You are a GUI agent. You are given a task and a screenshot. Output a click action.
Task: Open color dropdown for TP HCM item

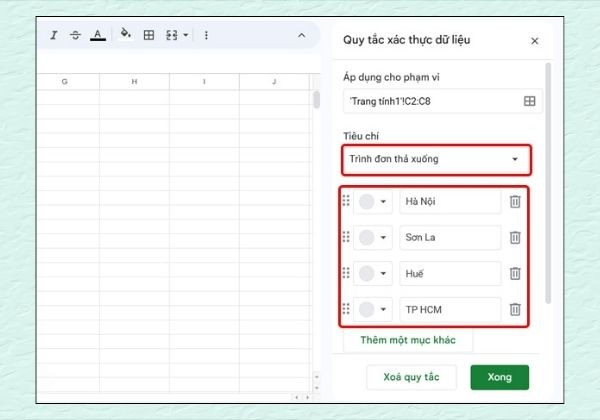(373, 309)
